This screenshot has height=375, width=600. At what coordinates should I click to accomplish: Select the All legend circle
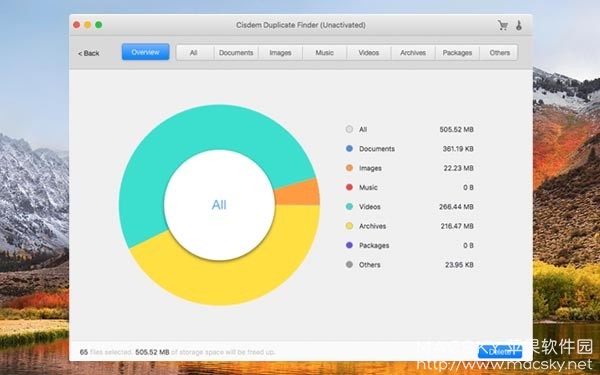(x=349, y=129)
